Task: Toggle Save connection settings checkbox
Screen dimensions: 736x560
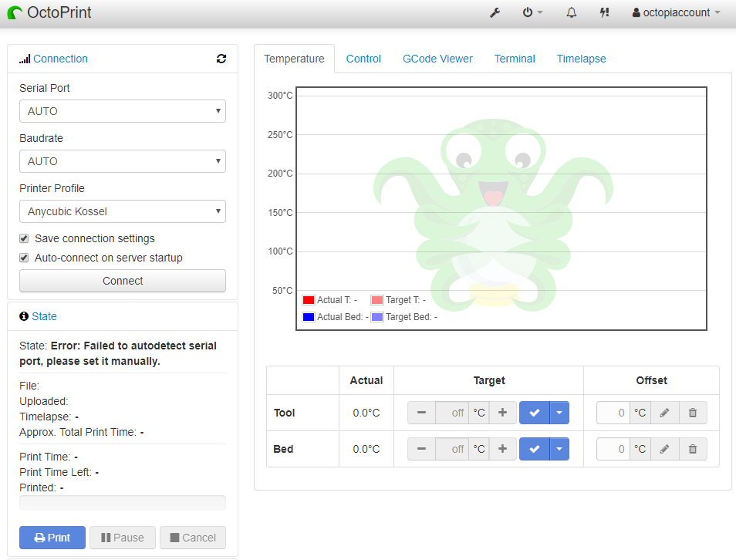Action: coord(24,238)
